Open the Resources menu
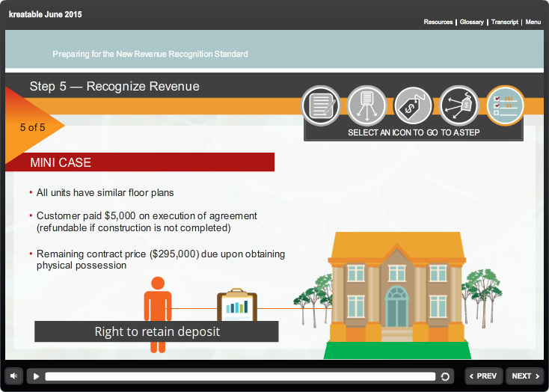Screen dimensions: 549x392 click(x=438, y=22)
